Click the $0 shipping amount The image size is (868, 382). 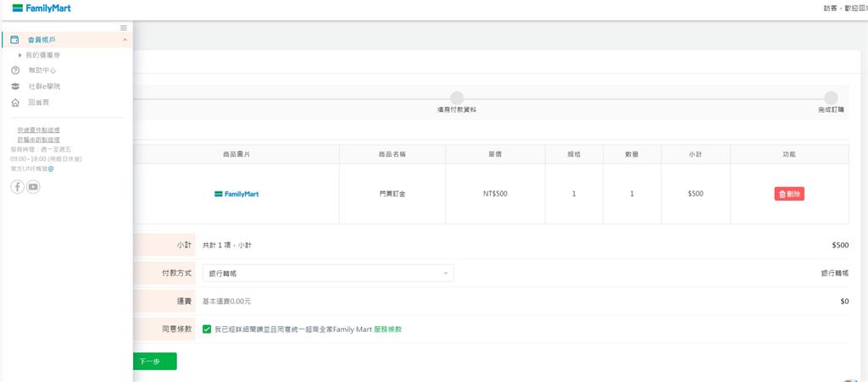tap(844, 302)
